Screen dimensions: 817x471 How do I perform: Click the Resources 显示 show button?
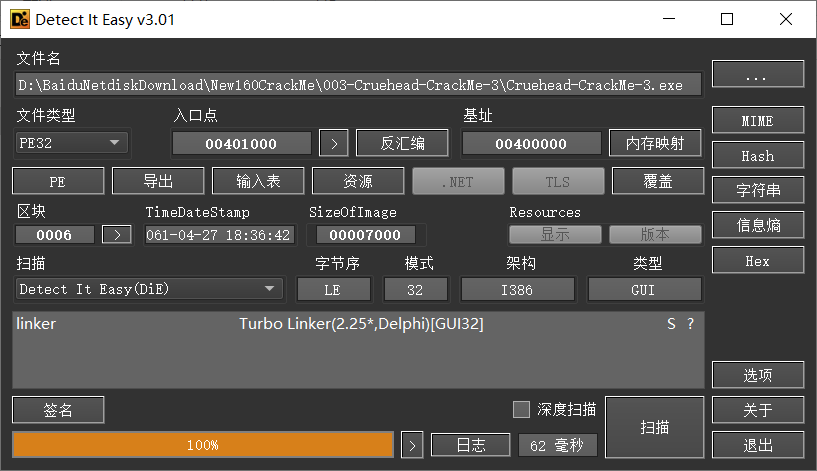click(555, 234)
